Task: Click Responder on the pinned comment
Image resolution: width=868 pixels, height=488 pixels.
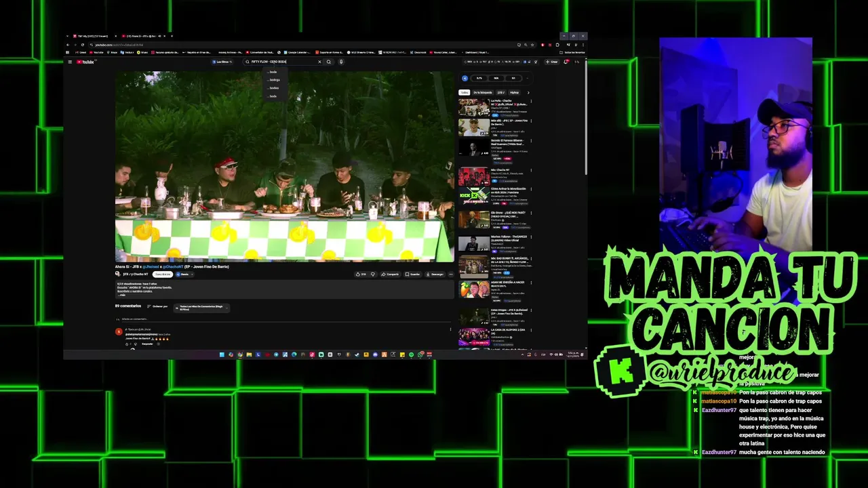Action: tap(147, 344)
